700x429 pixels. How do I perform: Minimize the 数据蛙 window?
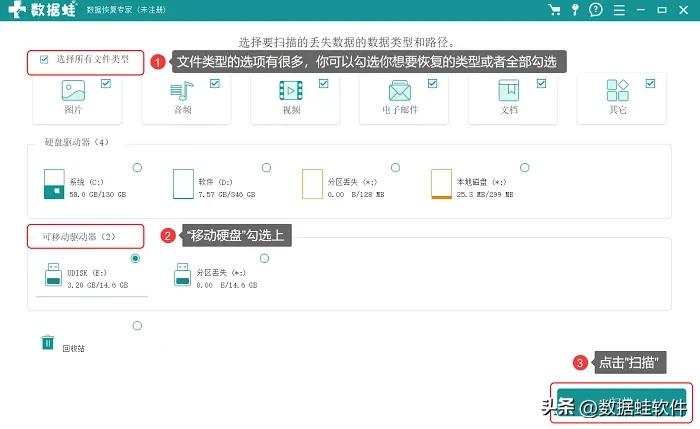tap(641, 10)
